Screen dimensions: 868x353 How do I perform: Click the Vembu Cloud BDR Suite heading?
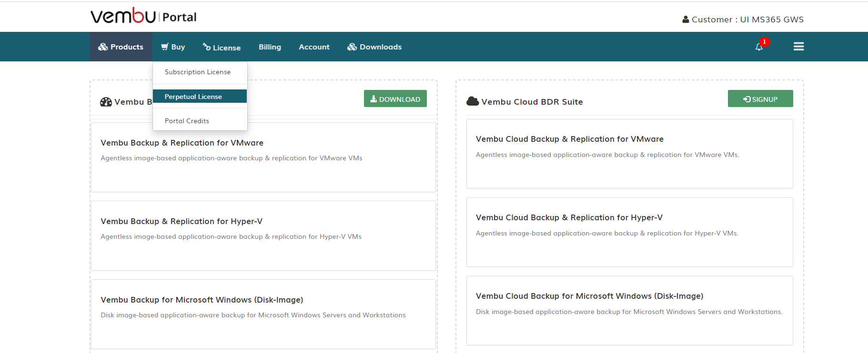coord(532,102)
